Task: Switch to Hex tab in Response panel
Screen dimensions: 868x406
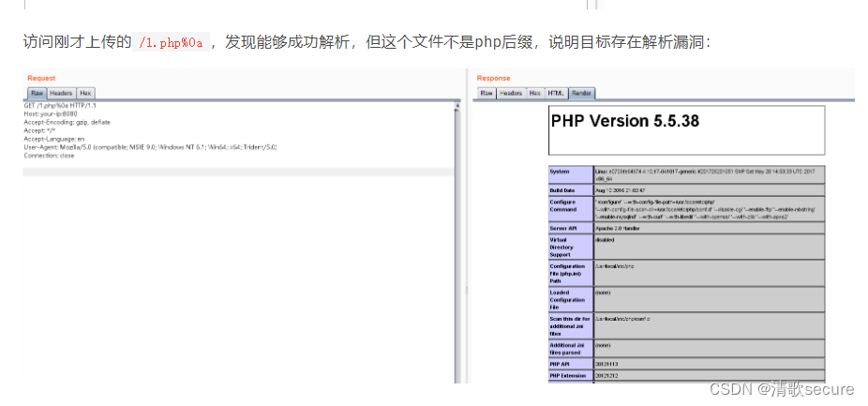Action: pyautogui.click(x=534, y=93)
